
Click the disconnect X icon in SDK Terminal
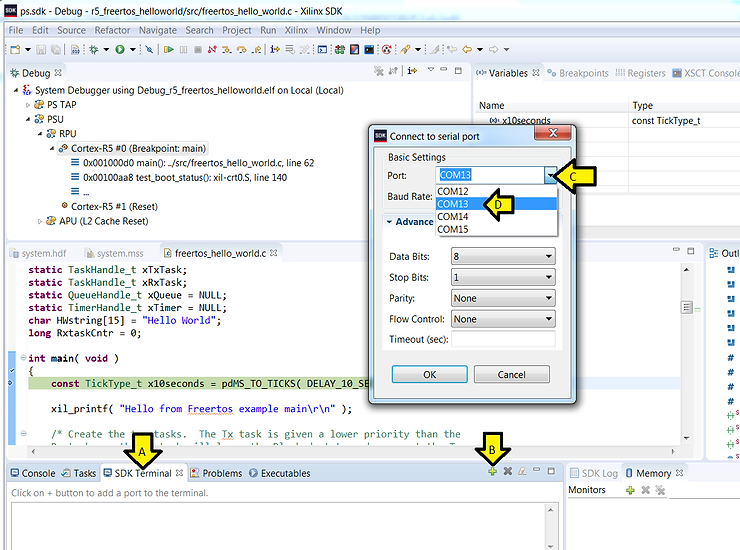click(507, 472)
